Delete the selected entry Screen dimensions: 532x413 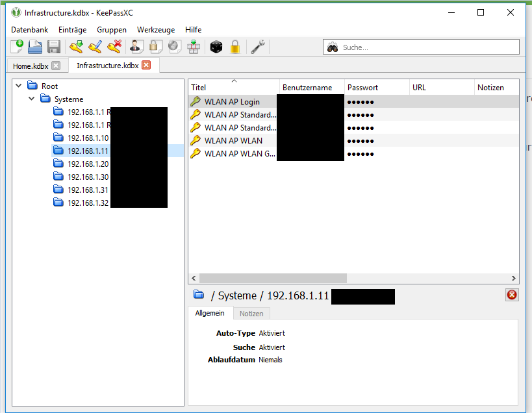pyautogui.click(x=114, y=46)
